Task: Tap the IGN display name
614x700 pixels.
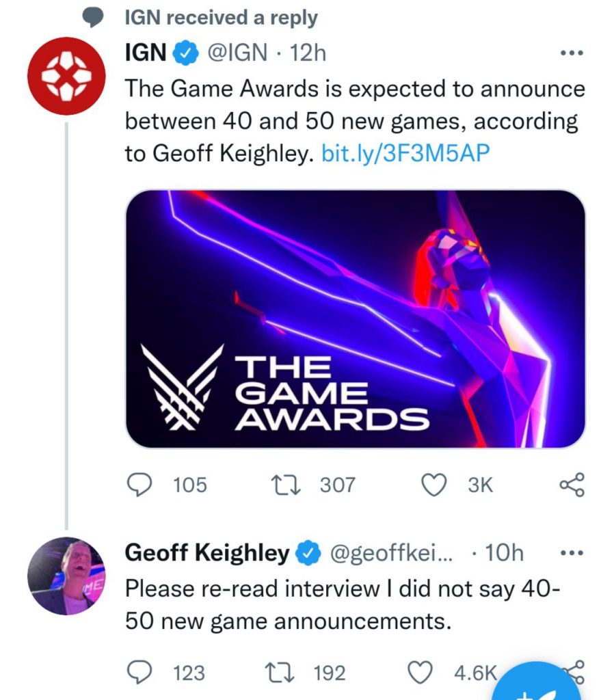Action: click(x=146, y=53)
